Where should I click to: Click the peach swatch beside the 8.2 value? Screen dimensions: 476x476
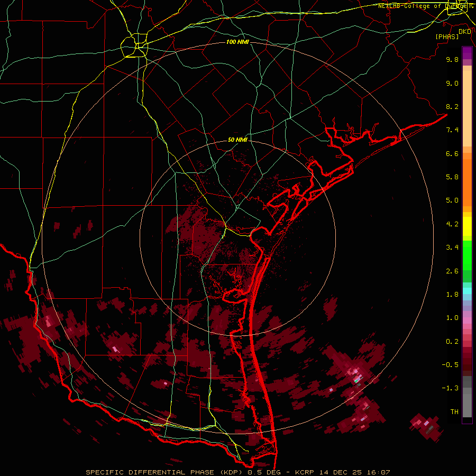point(467,108)
